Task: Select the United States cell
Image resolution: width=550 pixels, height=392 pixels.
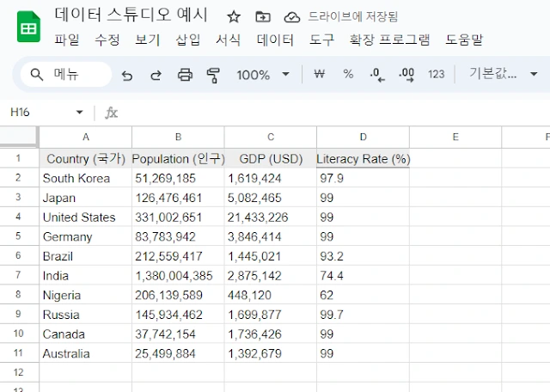Action: click(86, 217)
